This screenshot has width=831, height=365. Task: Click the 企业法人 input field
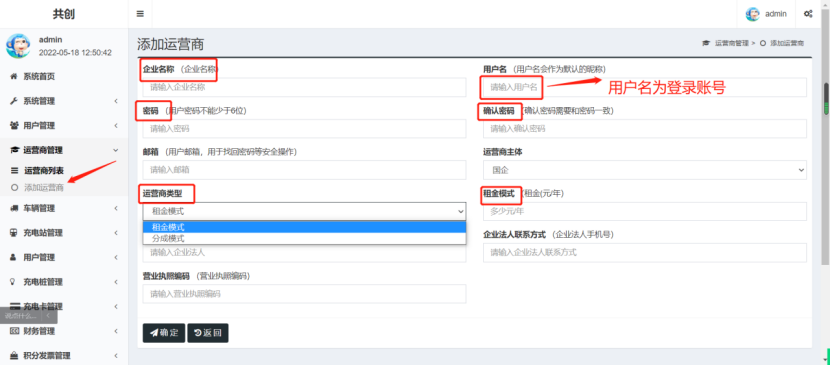tap(304, 253)
